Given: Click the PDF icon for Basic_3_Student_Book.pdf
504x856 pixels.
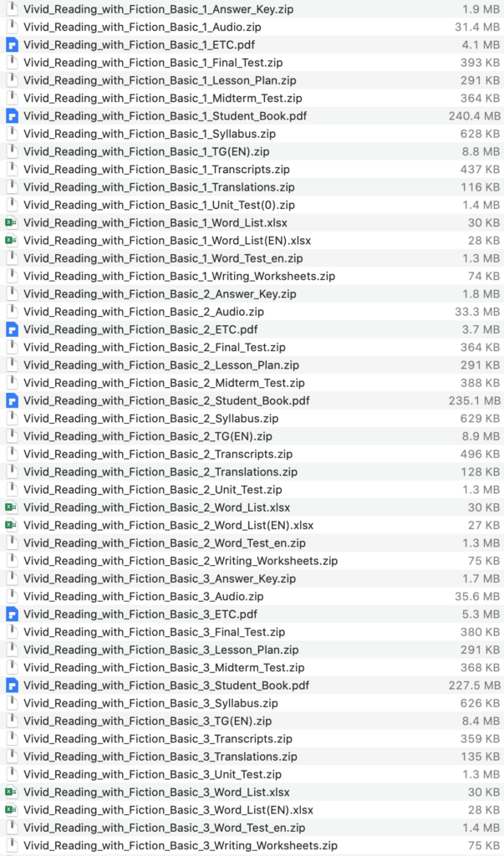Looking at the screenshot, I should [x=12, y=685].
